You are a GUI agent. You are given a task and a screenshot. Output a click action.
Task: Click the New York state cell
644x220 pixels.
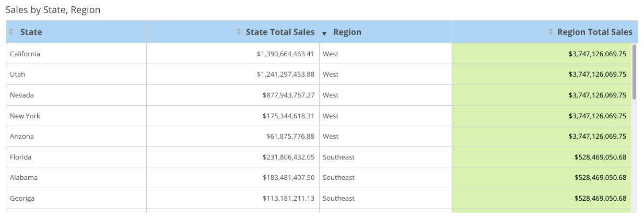coord(25,116)
